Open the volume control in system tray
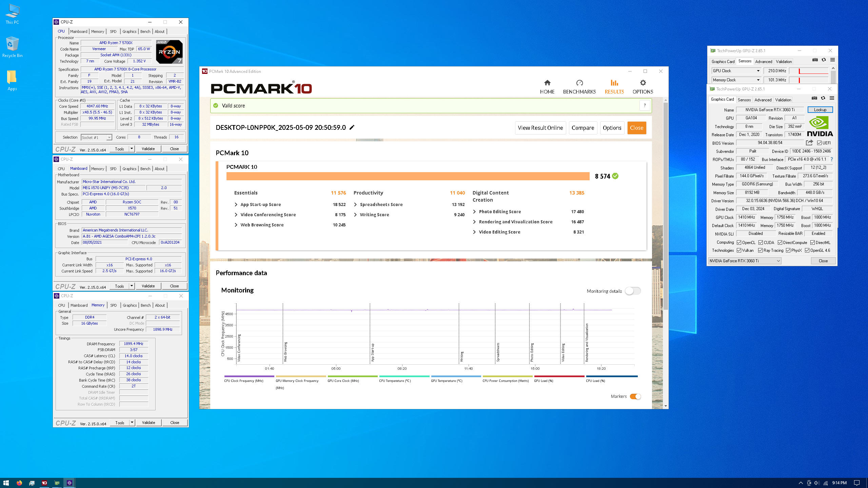 pos(816,483)
